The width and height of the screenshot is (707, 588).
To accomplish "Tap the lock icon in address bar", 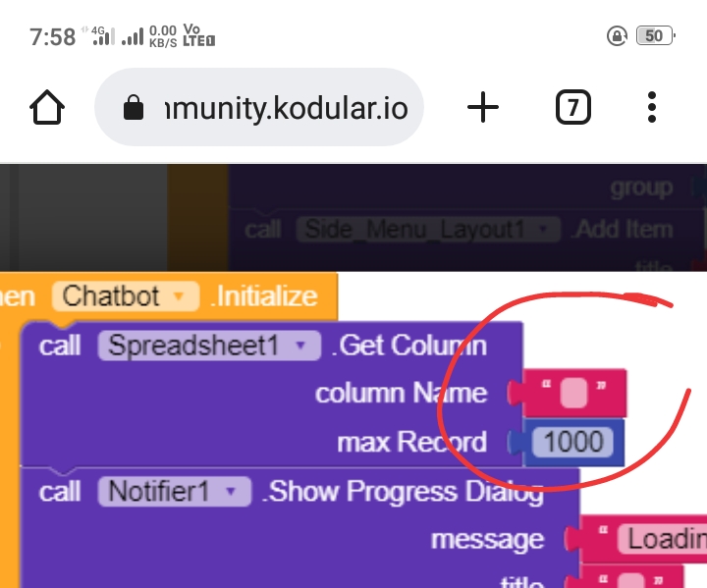I will point(134,108).
